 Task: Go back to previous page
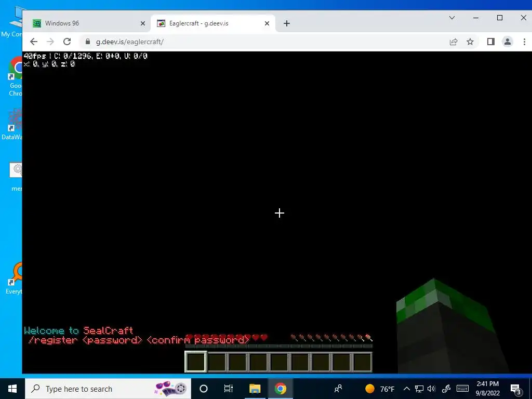tap(34, 42)
